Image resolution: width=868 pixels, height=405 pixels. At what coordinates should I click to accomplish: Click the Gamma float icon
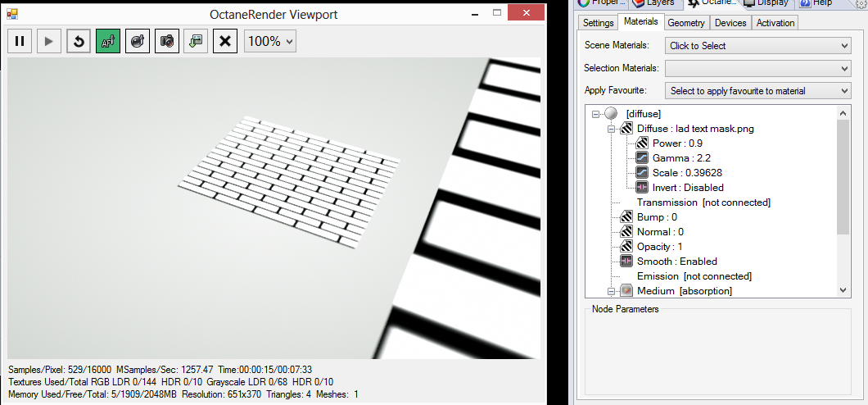(x=642, y=158)
